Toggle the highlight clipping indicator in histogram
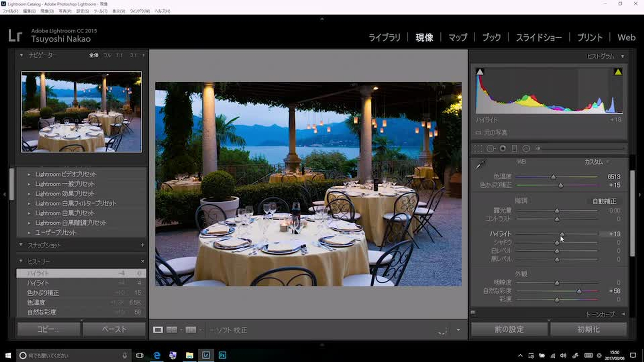This screenshot has height=362, width=644. click(x=618, y=72)
